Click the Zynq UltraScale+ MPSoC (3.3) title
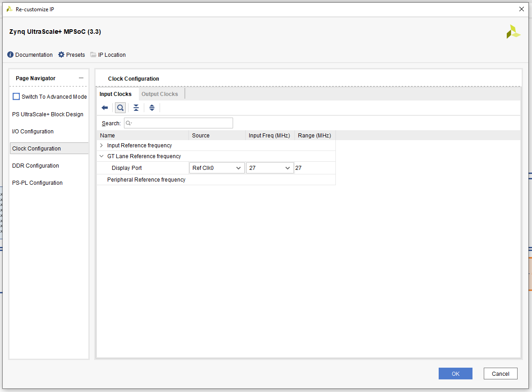Viewport: 532px width, 392px height. pyautogui.click(x=55, y=32)
